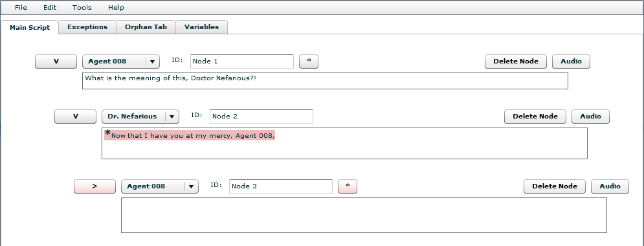644x246 pixels.
Task: Collapse Node 1 with its V button
Action: (56, 61)
